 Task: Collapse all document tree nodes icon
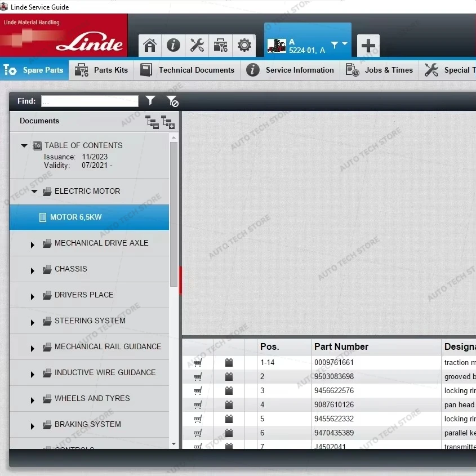152,122
